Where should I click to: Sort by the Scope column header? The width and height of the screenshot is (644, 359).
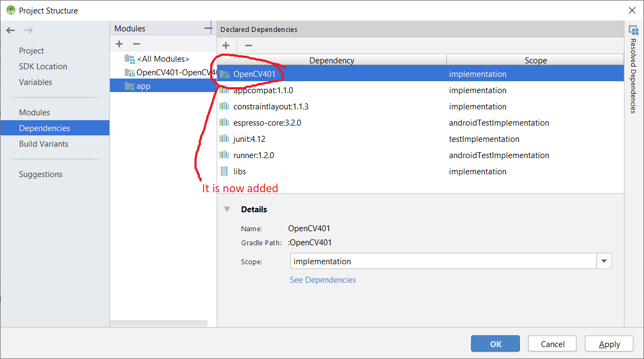535,61
